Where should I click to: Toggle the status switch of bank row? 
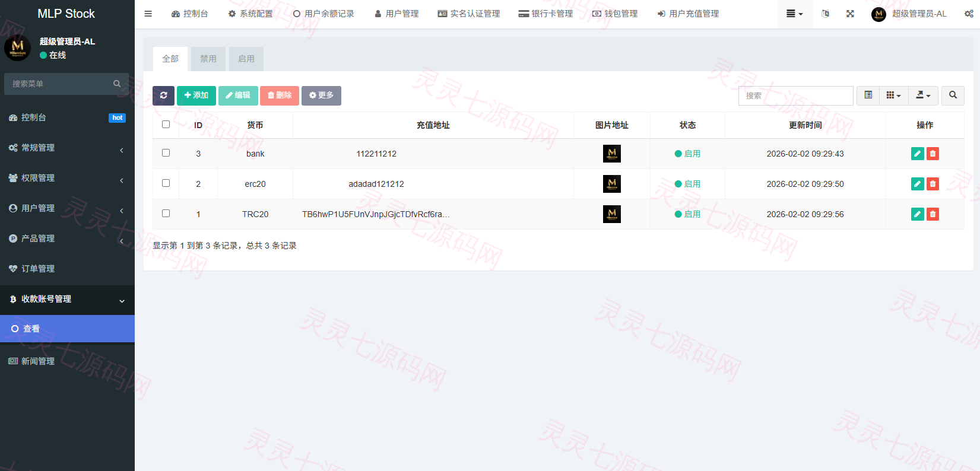point(687,154)
